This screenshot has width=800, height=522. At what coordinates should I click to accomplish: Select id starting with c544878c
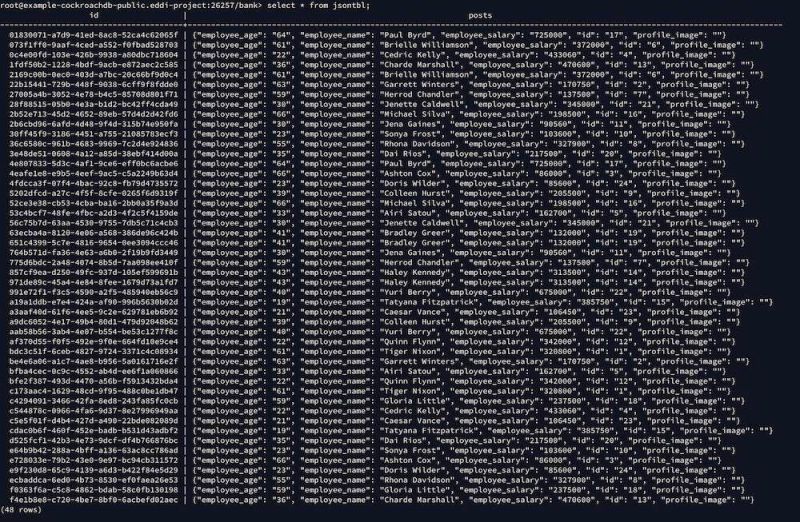point(93,411)
